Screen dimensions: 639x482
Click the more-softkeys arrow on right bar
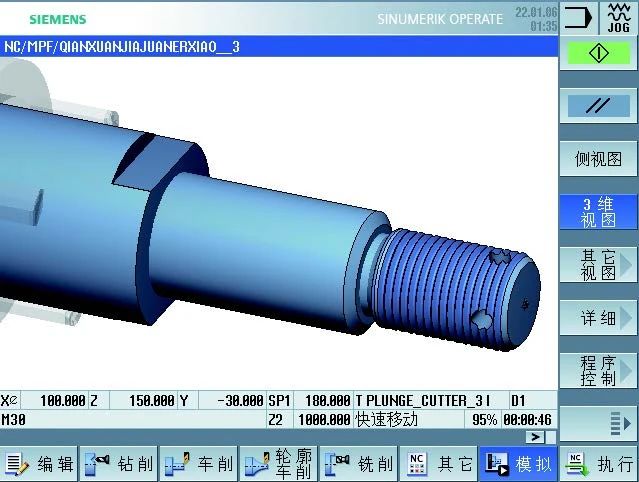[x=598, y=424]
